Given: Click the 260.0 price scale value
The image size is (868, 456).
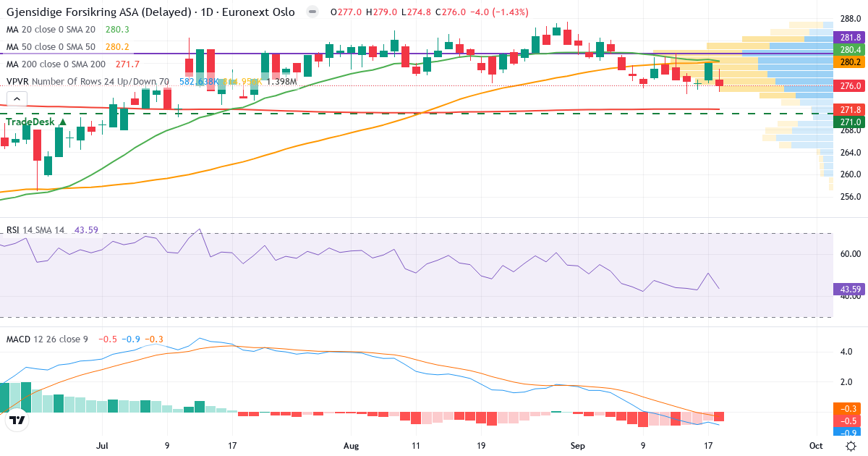Looking at the screenshot, I should pyautogui.click(x=850, y=174).
